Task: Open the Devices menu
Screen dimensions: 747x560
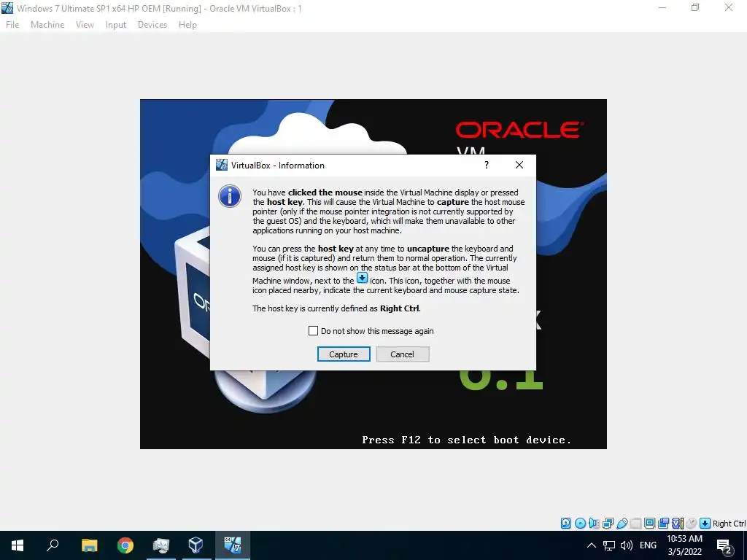Action: coord(152,25)
